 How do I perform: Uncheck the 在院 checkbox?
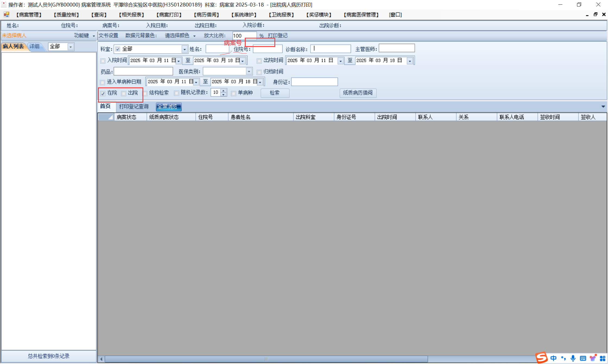coord(103,93)
